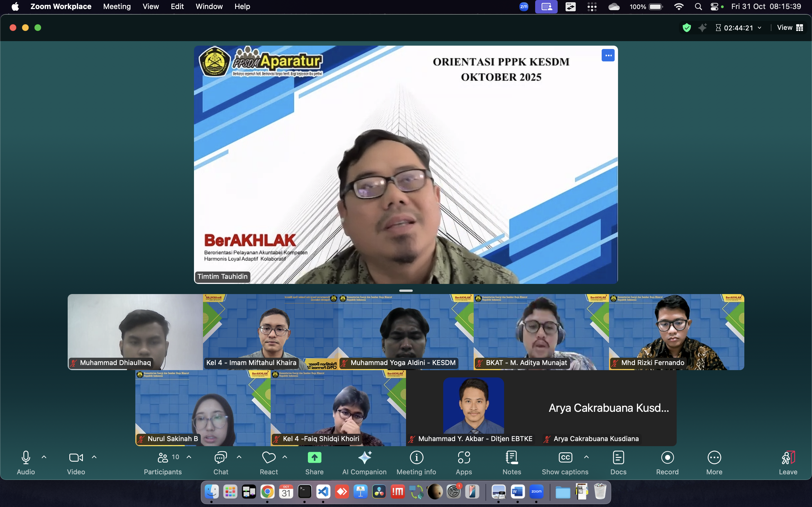Open Meeting info details

(416, 458)
